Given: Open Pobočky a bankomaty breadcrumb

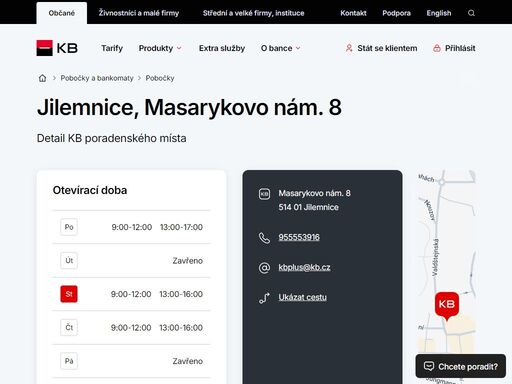Looking at the screenshot, I should click(97, 78).
